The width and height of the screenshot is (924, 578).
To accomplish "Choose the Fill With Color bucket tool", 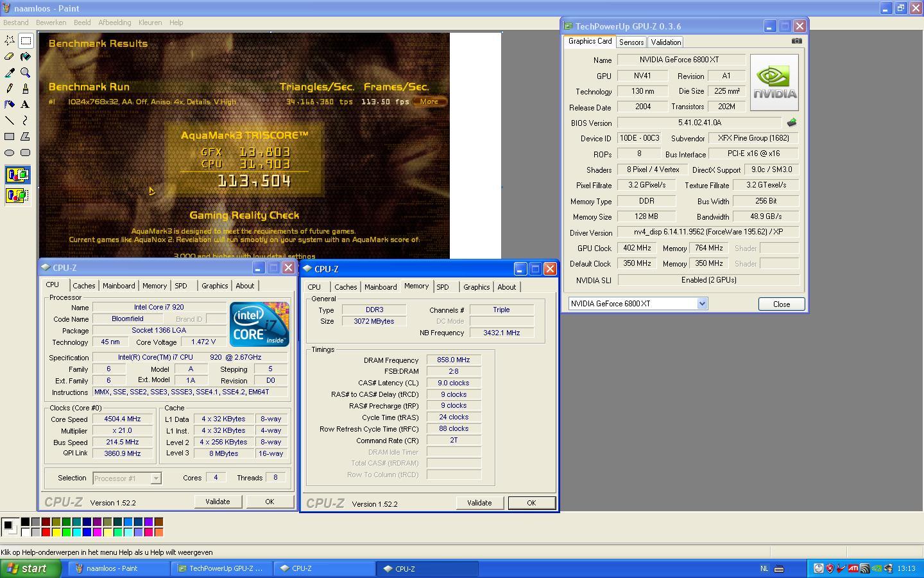I will click(26, 57).
